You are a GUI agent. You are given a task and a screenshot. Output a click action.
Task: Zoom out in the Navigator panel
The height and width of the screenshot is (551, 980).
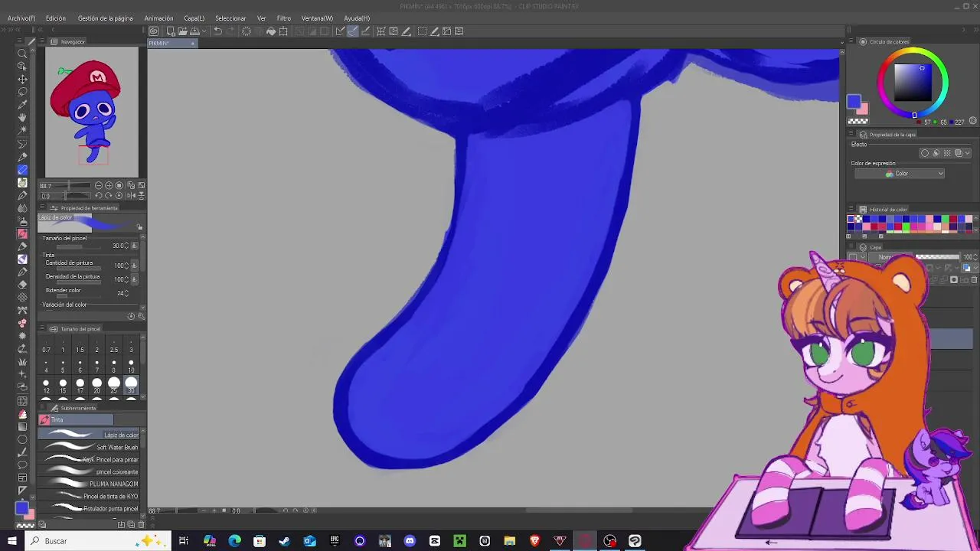pyautogui.click(x=99, y=185)
